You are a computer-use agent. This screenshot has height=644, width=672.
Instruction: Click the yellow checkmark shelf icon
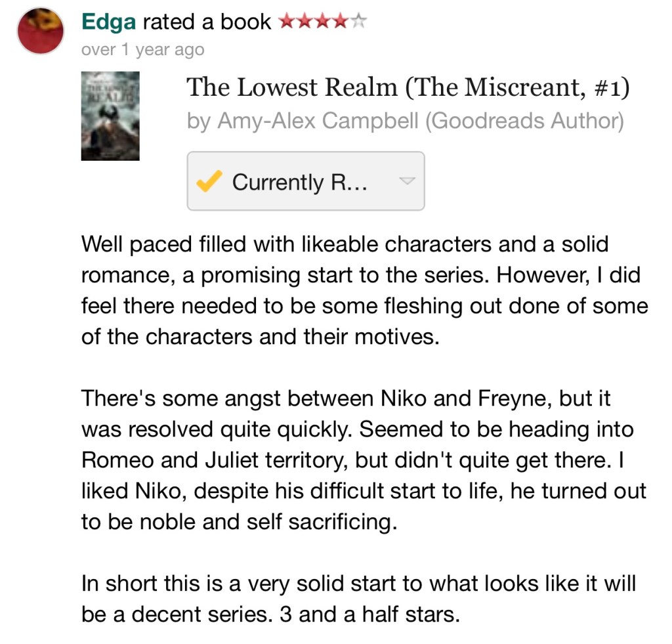(209, 181)
